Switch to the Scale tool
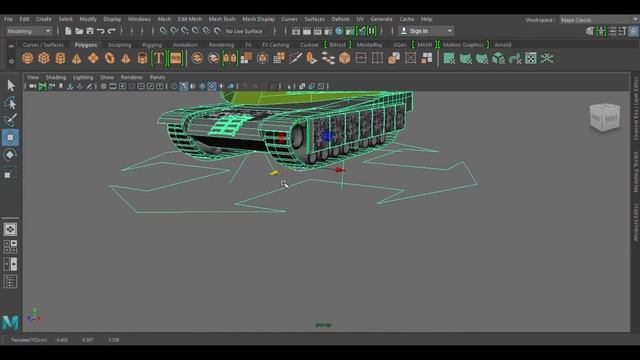Image resolution: width=640 pixels, height=360 pixels. click(x=11, y=172)
